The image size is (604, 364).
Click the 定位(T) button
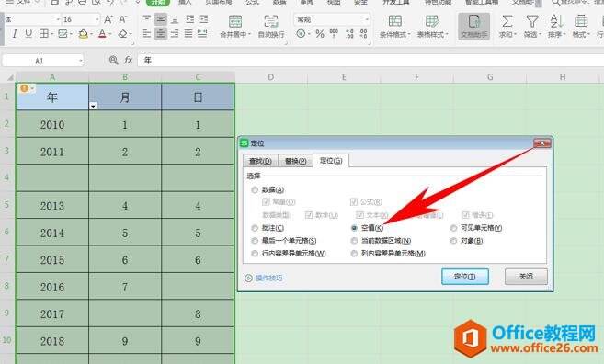tap(464, 277)
